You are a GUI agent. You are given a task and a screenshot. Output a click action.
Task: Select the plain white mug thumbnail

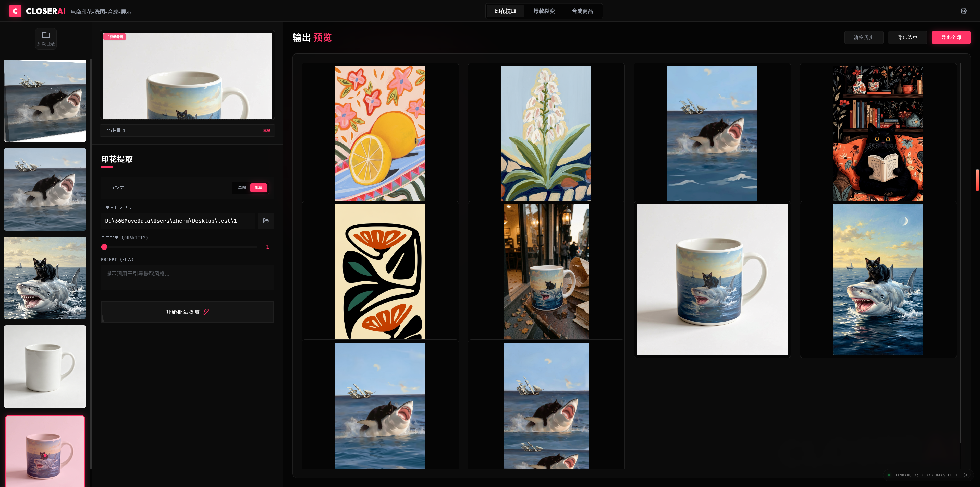[x=45, y=366]
